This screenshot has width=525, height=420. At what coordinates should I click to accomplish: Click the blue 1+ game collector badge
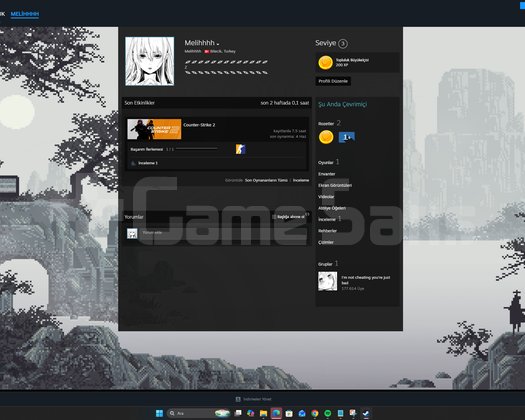click(x=347, y=137)
